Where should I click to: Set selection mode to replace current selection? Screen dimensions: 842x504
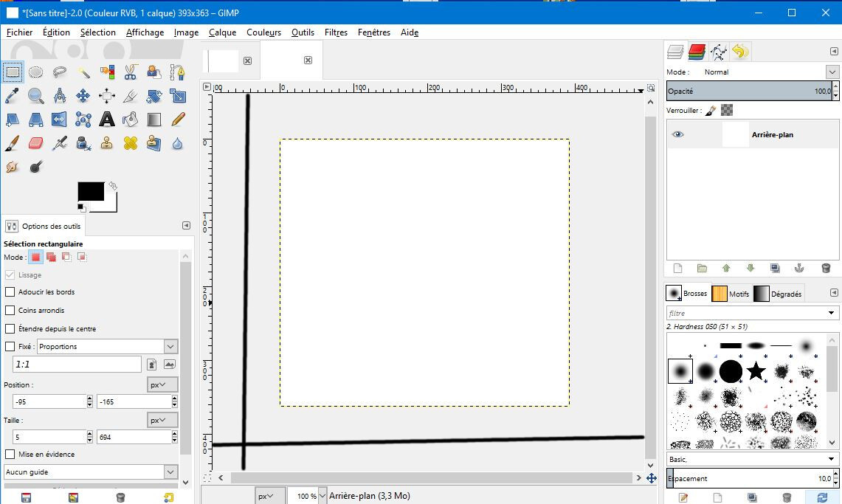click(x=35, y=257)
